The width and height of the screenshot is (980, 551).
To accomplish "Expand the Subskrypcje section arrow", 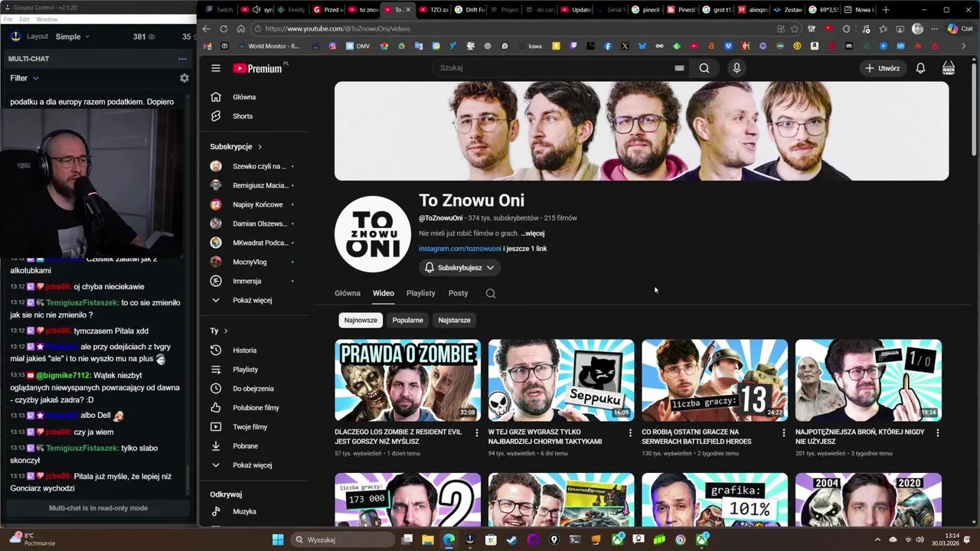I will tap(260, 147).
